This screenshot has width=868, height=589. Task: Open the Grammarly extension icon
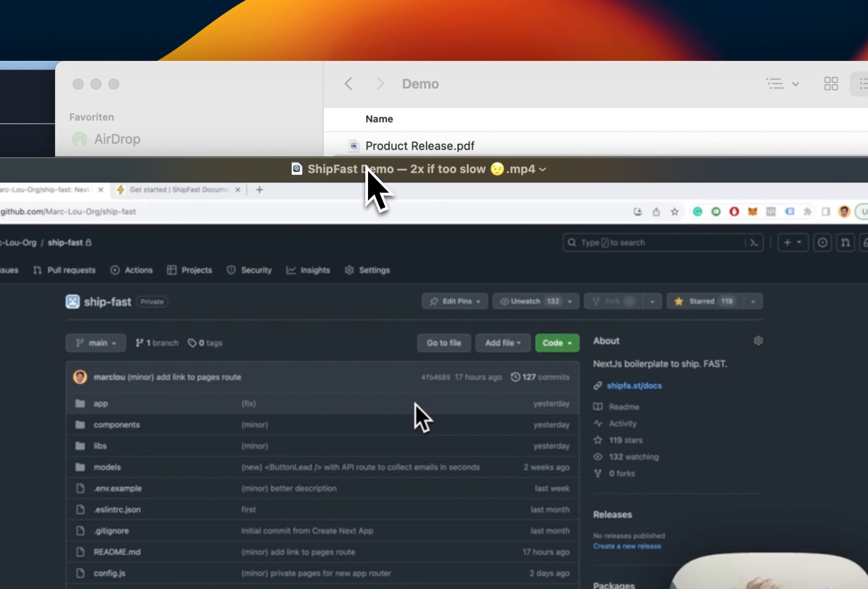tap(697, 212)
